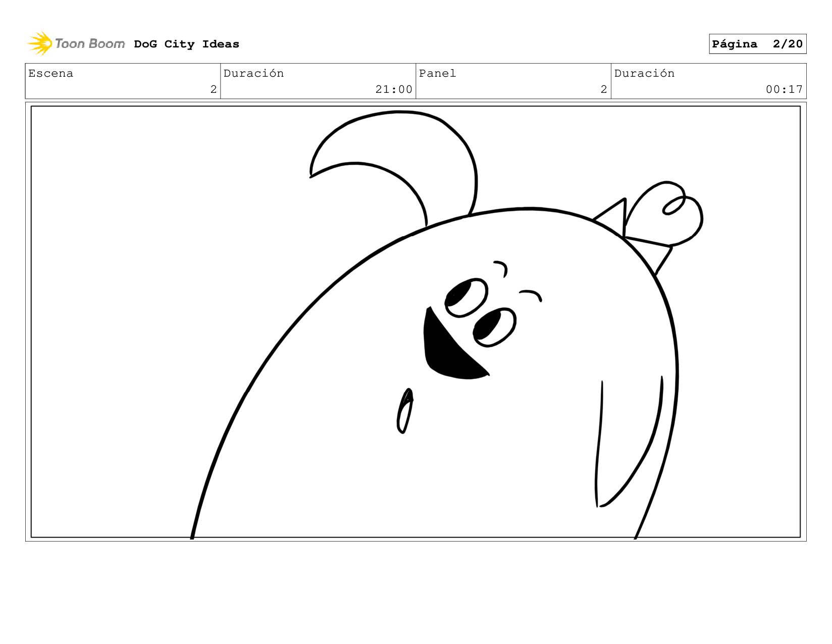Click the 'Panel' header label

click(x=437, y=74)
